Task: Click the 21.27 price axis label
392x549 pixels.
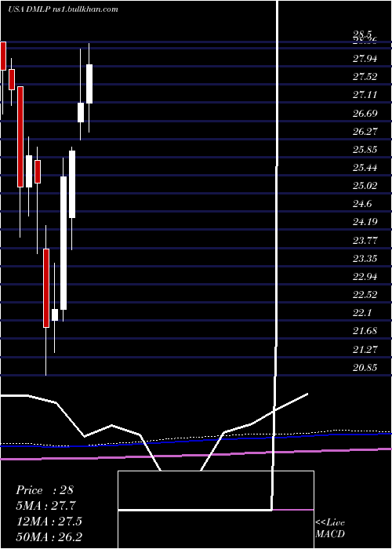Action: coord(365,349)
